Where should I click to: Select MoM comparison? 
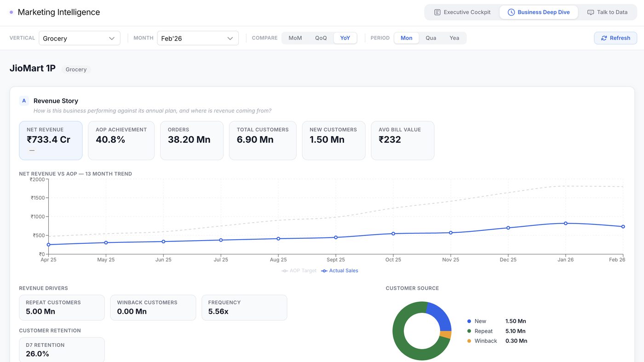coord(295,38)
